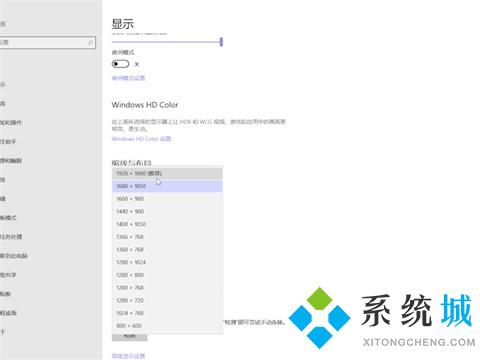Viewport: 480px width, 360px height.
Task: Select 800 × 600 resolution
Action: coord(167,325)
